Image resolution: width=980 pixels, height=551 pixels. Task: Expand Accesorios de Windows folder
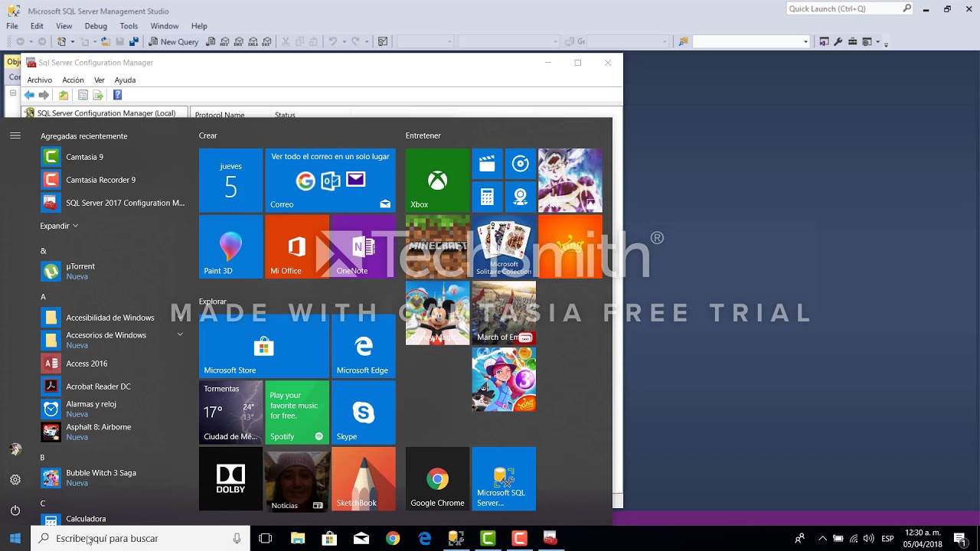[x=113, y=340]
